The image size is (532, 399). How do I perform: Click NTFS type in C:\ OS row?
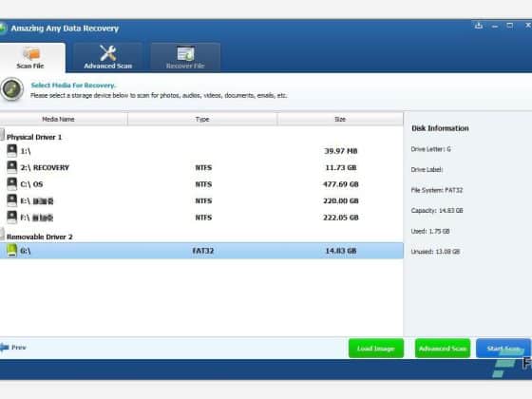tap(203, 184)
